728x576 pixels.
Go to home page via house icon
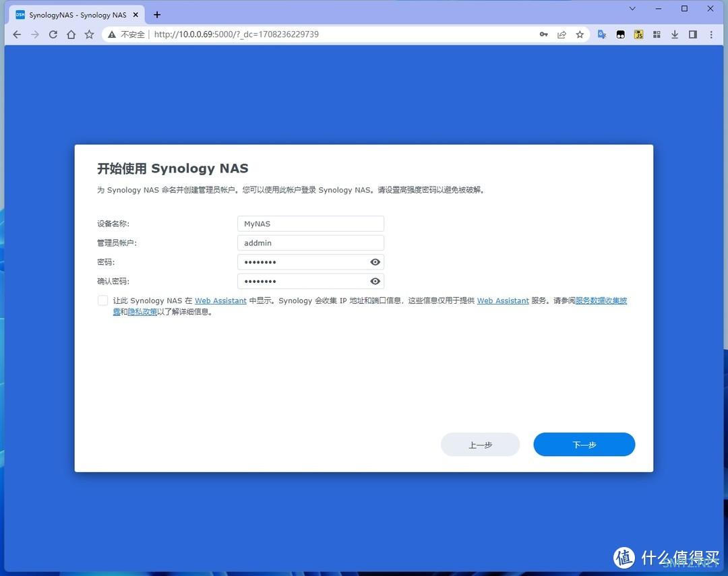[71, 34]
